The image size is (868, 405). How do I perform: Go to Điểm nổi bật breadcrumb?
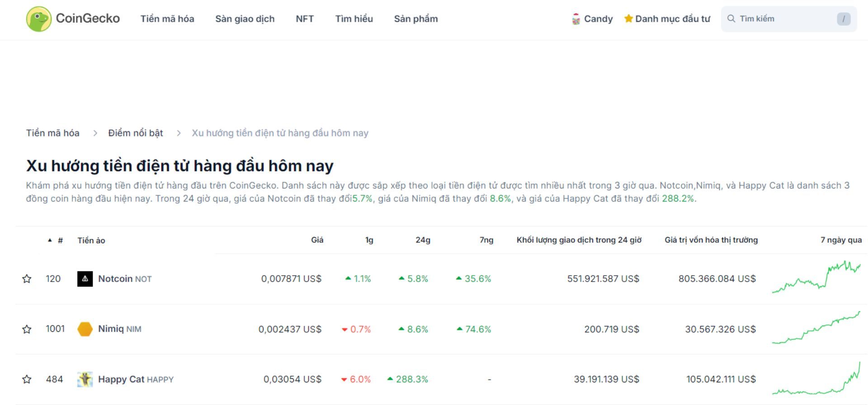136,133
